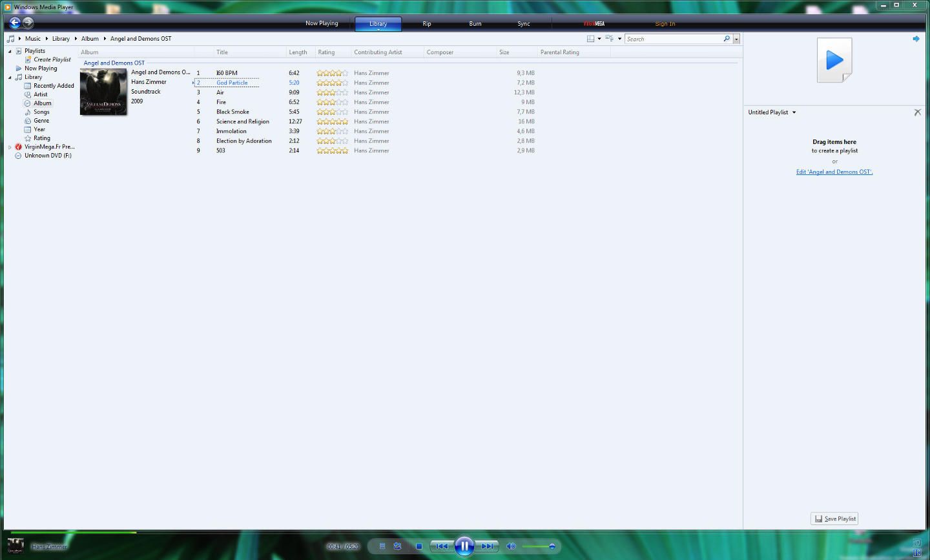
Task: Click the Artist icon in the library tree
Action: coord(28,94)
